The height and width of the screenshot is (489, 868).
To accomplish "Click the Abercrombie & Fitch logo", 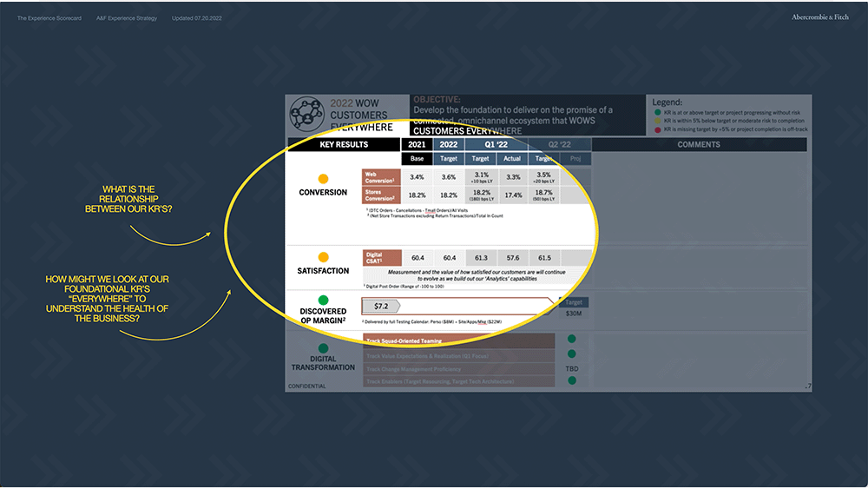I will tap(820, 17).
